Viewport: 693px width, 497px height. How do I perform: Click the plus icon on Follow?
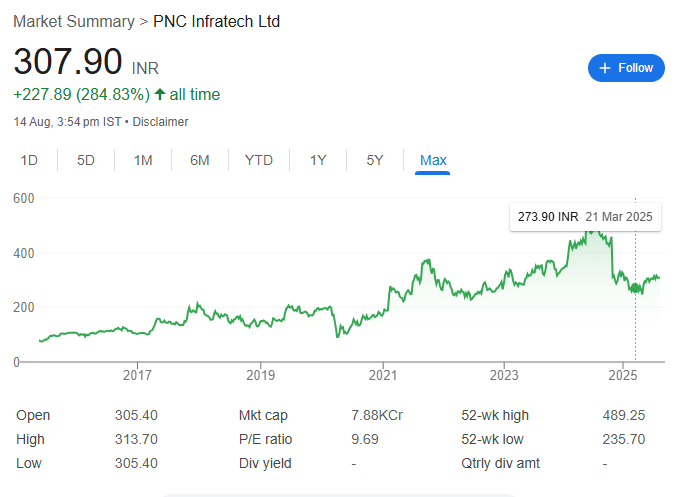[605, 68]
